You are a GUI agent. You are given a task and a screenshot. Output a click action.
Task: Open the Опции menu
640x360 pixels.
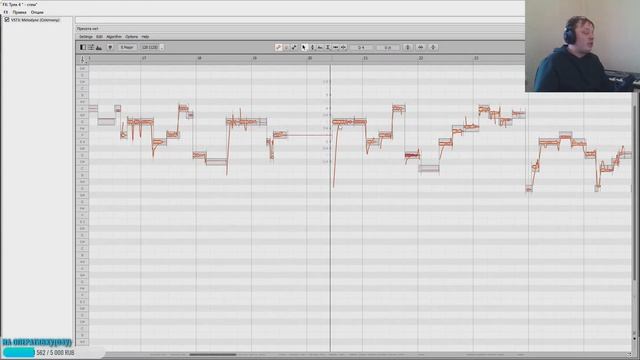[37, 12]
